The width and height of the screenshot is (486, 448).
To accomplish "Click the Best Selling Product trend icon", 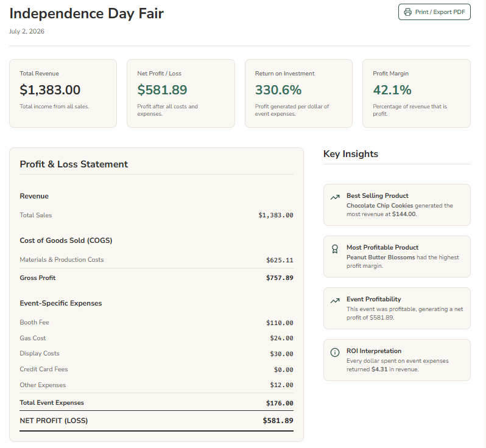I will point(334,197).
